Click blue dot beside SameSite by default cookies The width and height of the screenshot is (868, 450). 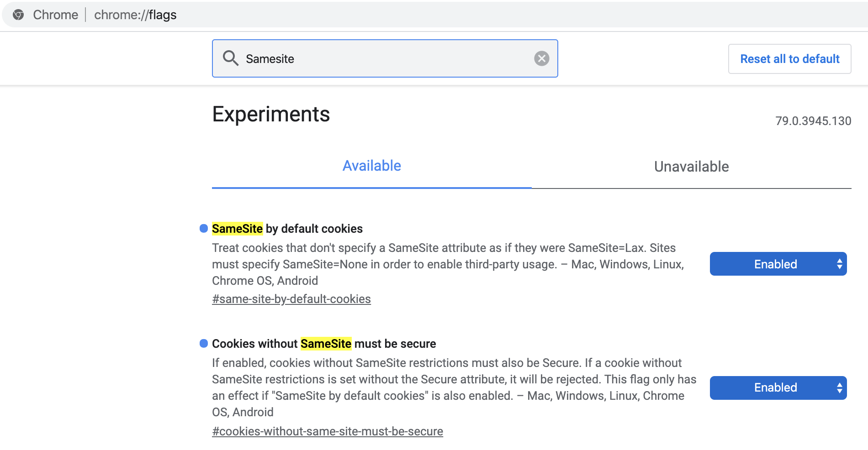204,228
